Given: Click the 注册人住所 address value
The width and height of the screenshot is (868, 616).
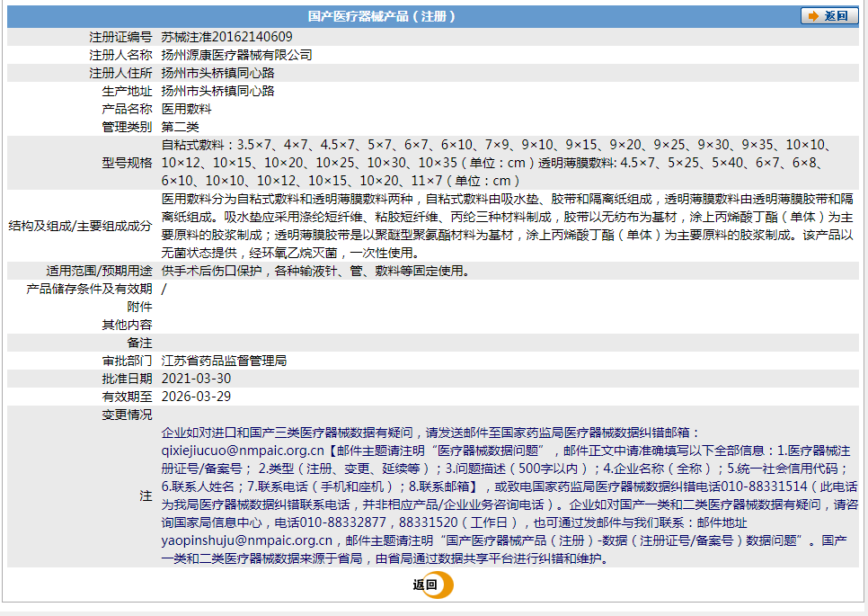Looking at the screenshot, I should [217, 73].
